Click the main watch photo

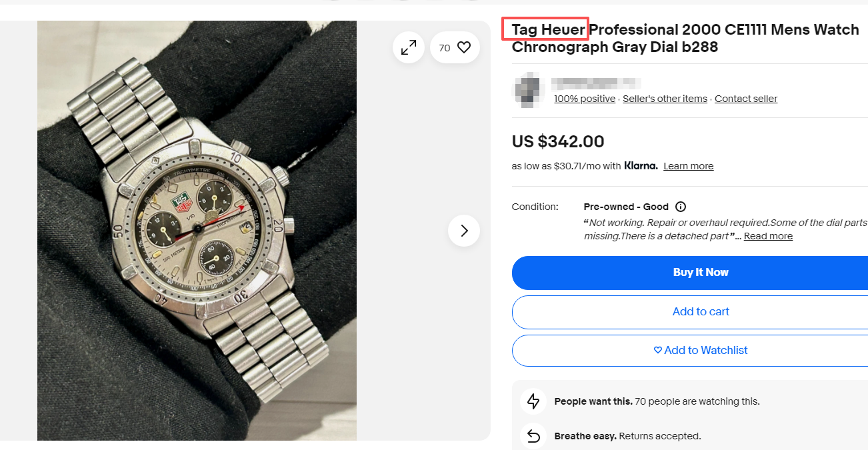(197, 231)
